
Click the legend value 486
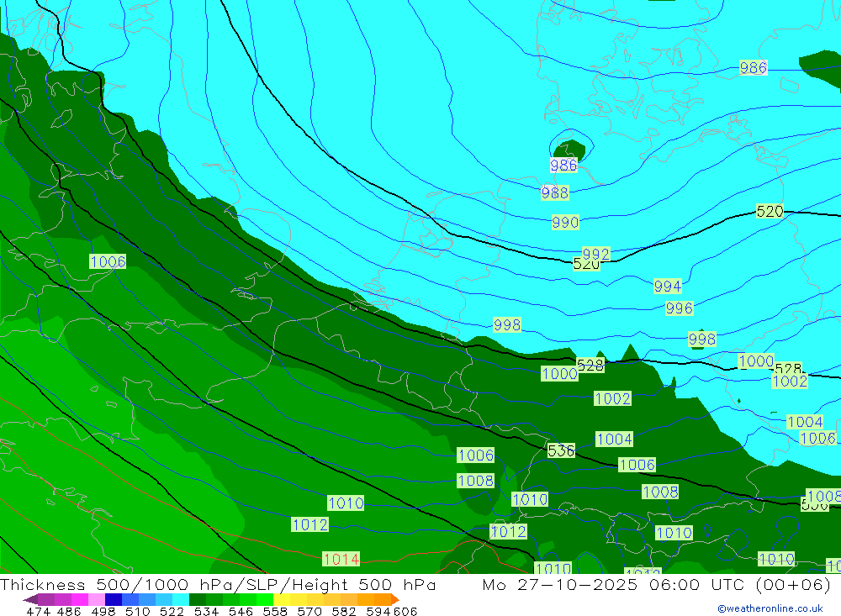tap(69, 611)
